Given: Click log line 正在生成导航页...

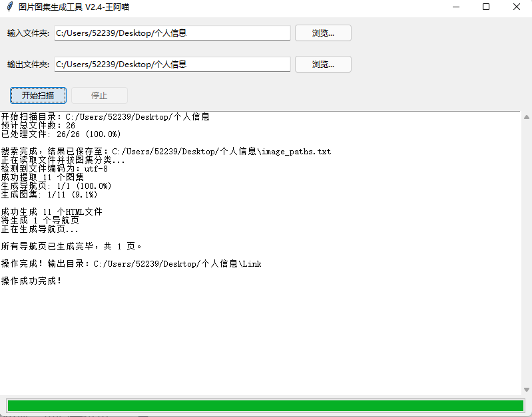Looking at the screenshot, I should click(x=39, y=229).
